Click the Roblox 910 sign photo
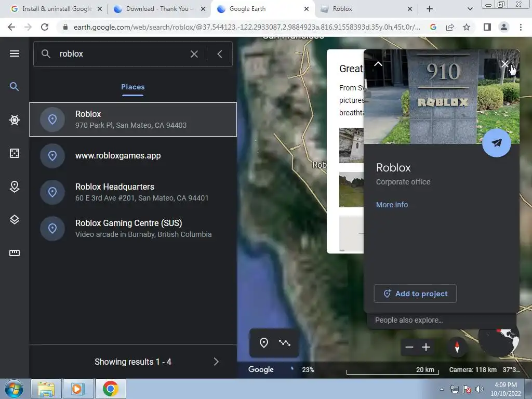This screenshot has width=532, height=399. 442,97
